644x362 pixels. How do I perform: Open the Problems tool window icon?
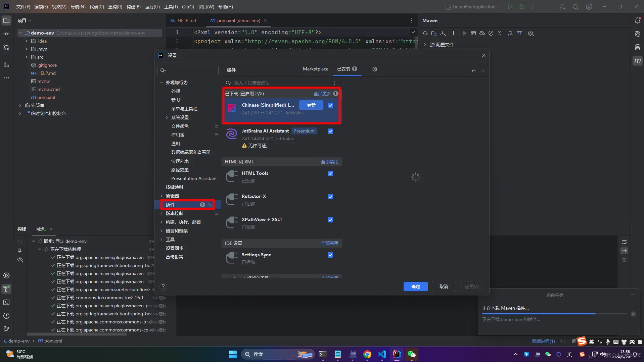6,316
